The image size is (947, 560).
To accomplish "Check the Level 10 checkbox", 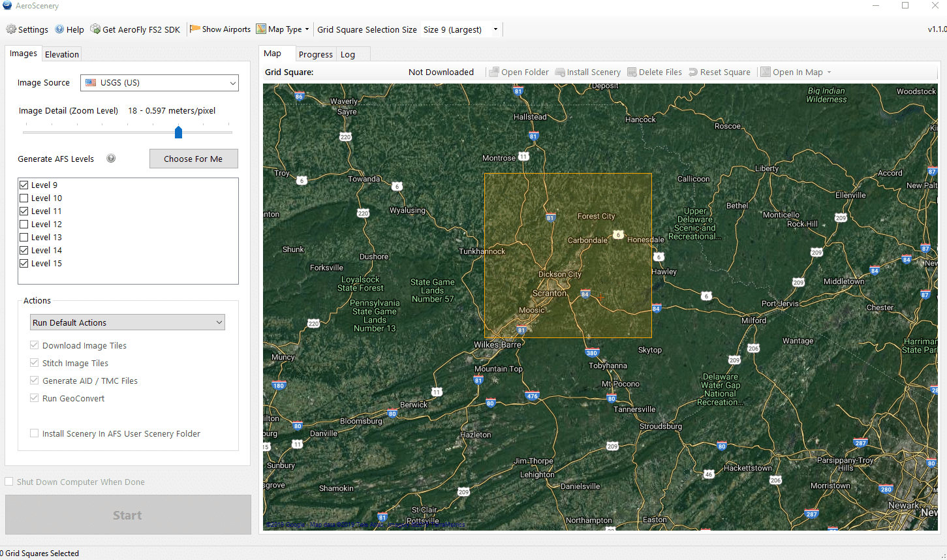I will (24, 198).
